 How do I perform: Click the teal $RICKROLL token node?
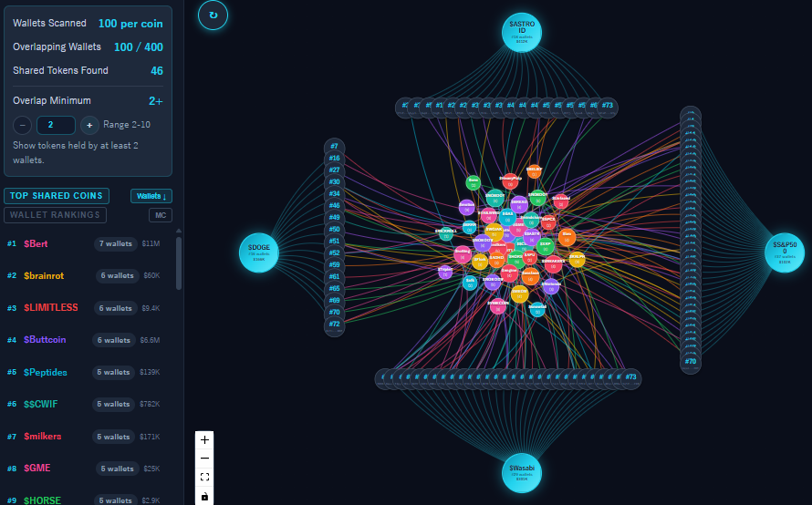[446, 234]
